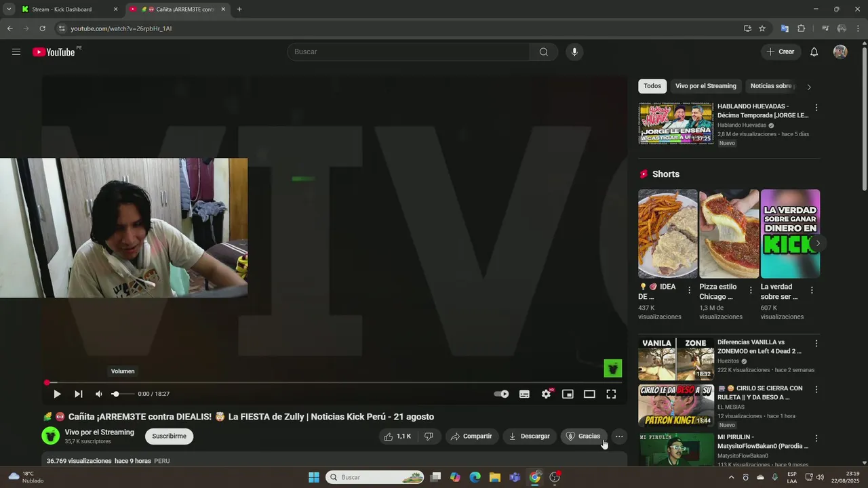The width and height of the screenshot is (868, 488).
Task: Bookmark this page star icon
Action: point(762,28)
